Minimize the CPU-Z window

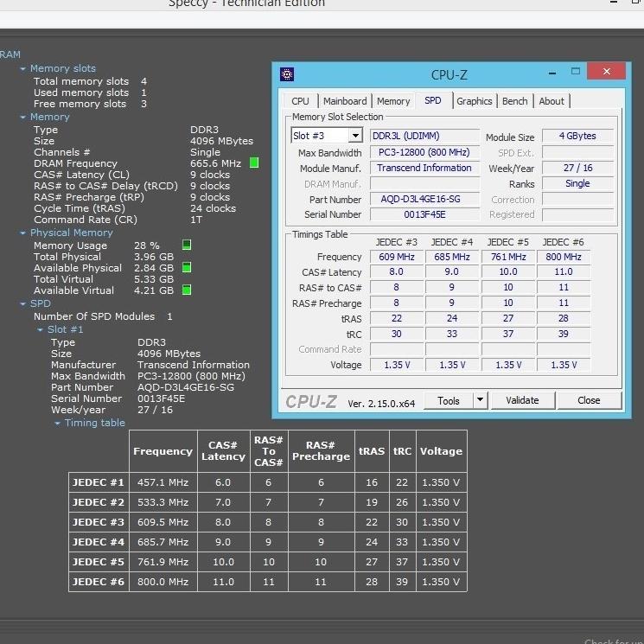coord(552,73)
